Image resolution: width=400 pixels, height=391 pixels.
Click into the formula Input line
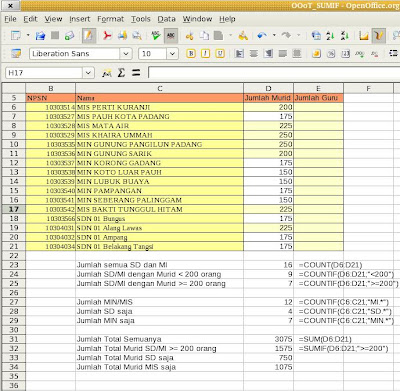click(x=274, y=73)
